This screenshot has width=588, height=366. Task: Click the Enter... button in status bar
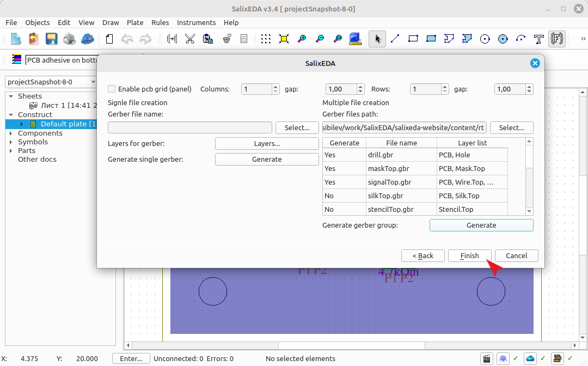coord(131,358)
